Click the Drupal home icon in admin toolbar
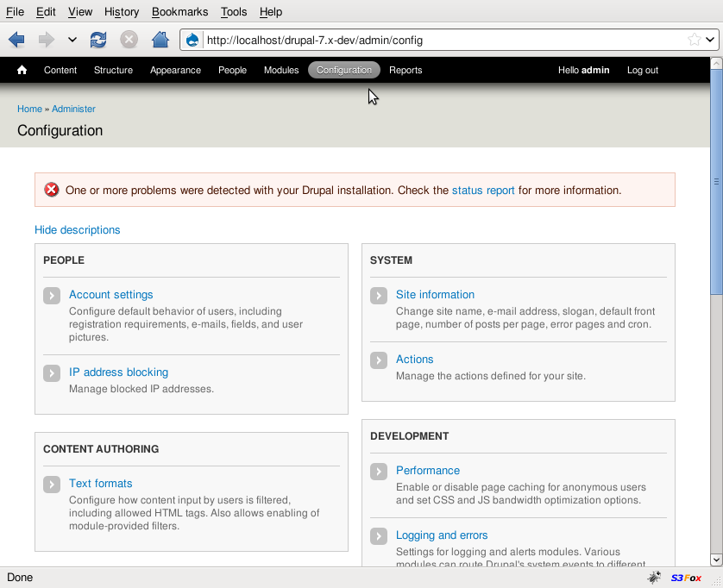The width and height of the screenshot is (723, 588). (x=22, y=70)
